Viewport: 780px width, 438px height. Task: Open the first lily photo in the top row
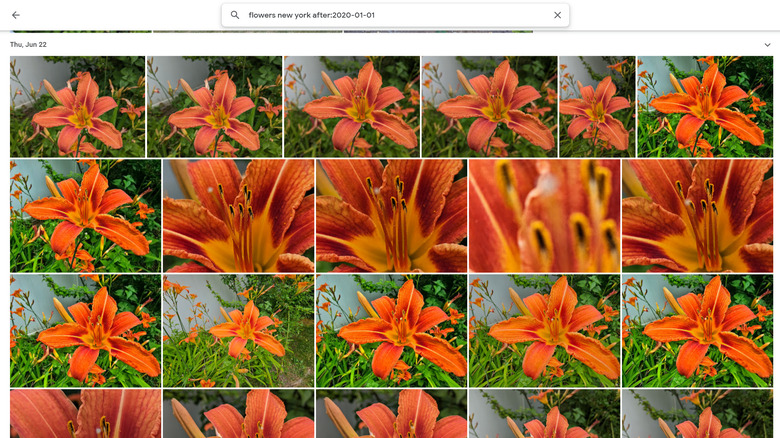(x=77, y=107)
